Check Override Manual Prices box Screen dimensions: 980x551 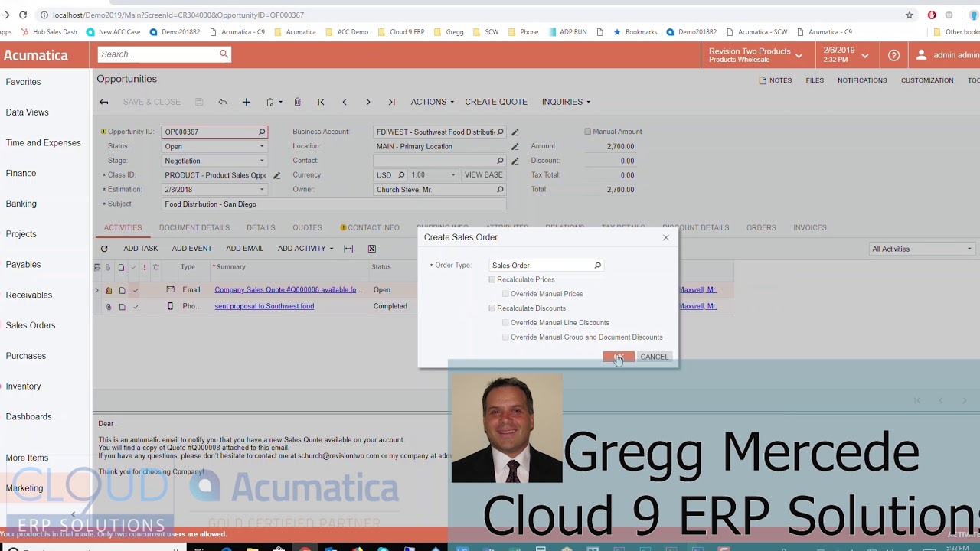505,294
